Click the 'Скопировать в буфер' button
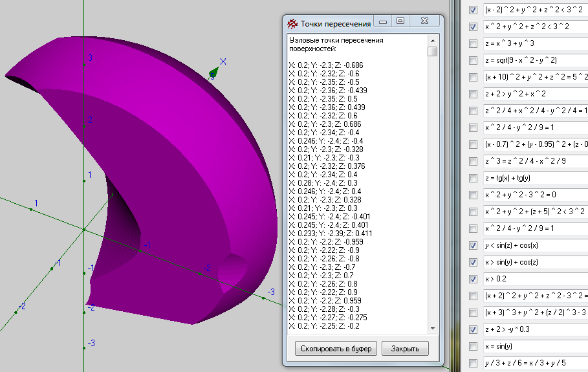588x372 pixels. 336,349
